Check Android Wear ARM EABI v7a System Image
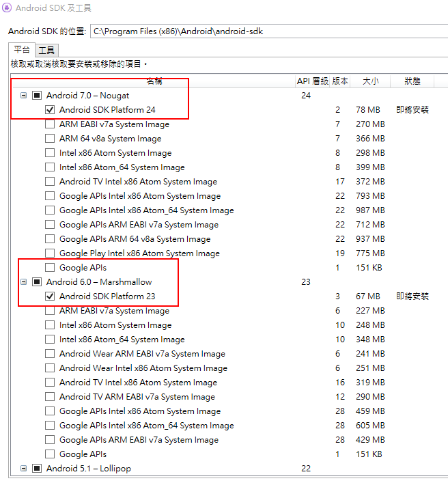The image size is (448, 483). (x=50, y=354)
